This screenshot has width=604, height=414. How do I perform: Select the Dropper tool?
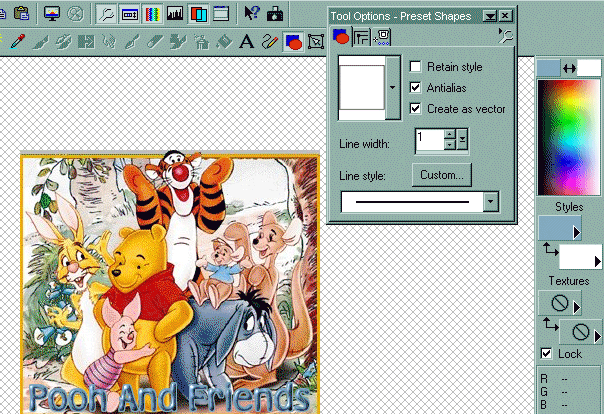(x=17, y=41)
